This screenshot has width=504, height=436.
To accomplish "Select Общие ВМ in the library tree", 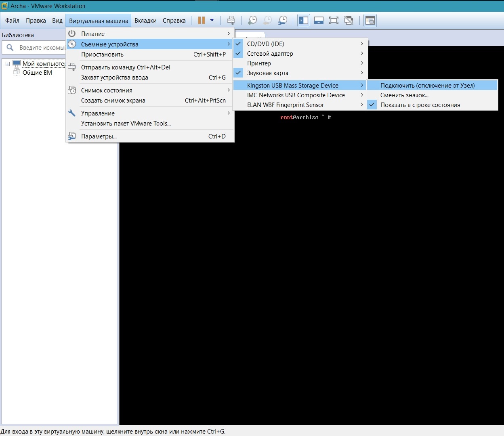I will (x=37, y=73).
